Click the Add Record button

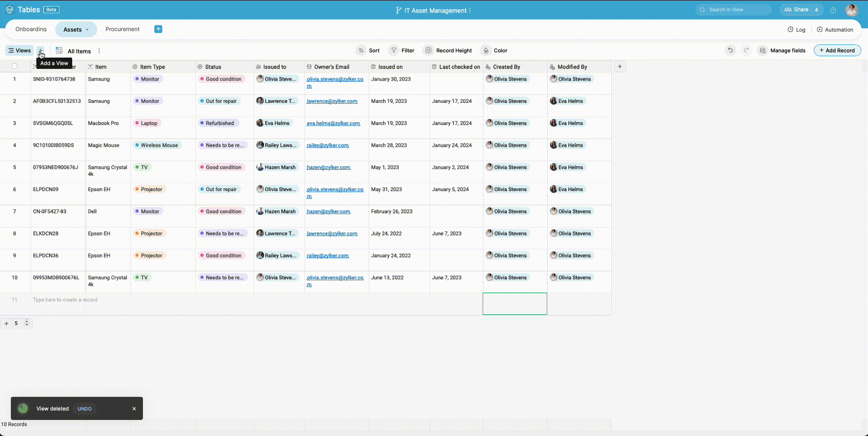click(837, 50)
